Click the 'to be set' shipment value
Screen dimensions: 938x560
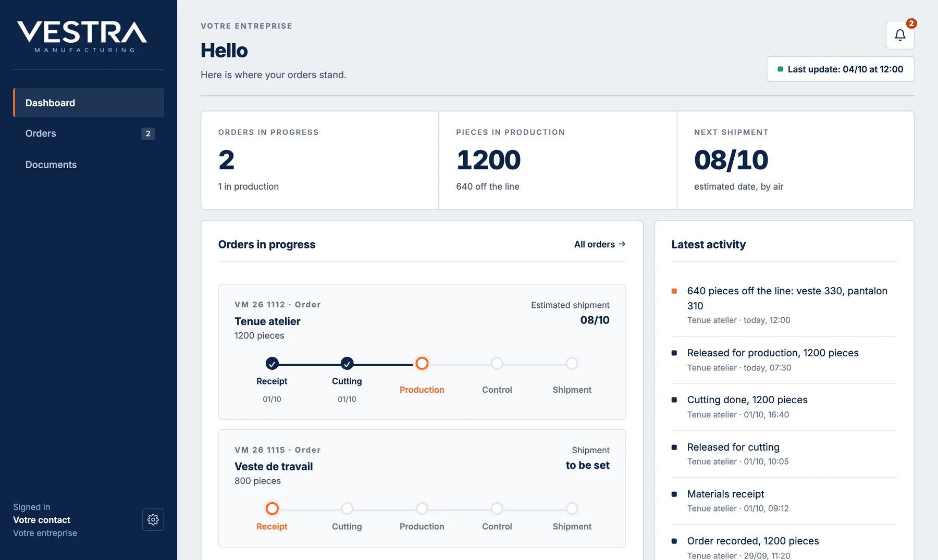pyautogui.click(x=588, y=465)
